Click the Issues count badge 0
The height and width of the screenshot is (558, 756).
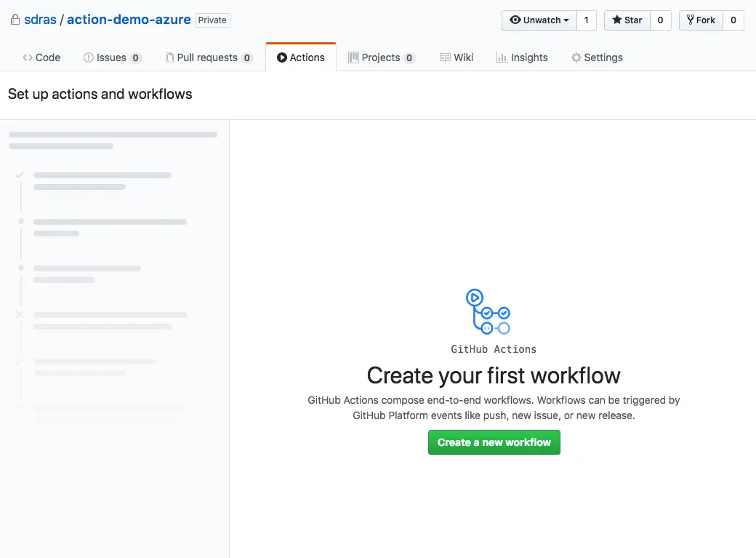(x=135, y=58)
